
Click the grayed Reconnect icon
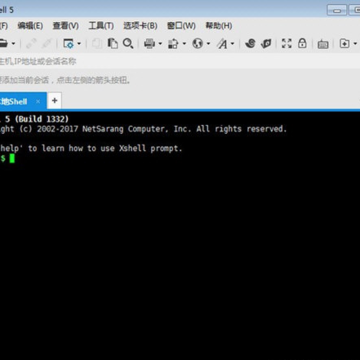click(x=47, y=43)
